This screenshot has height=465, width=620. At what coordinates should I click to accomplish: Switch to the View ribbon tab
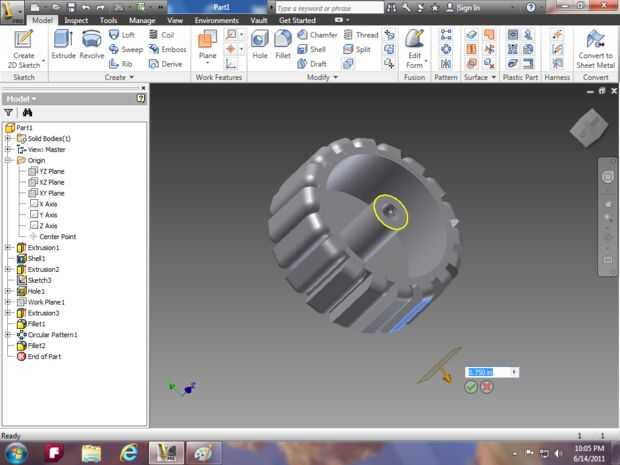(175, 20)
